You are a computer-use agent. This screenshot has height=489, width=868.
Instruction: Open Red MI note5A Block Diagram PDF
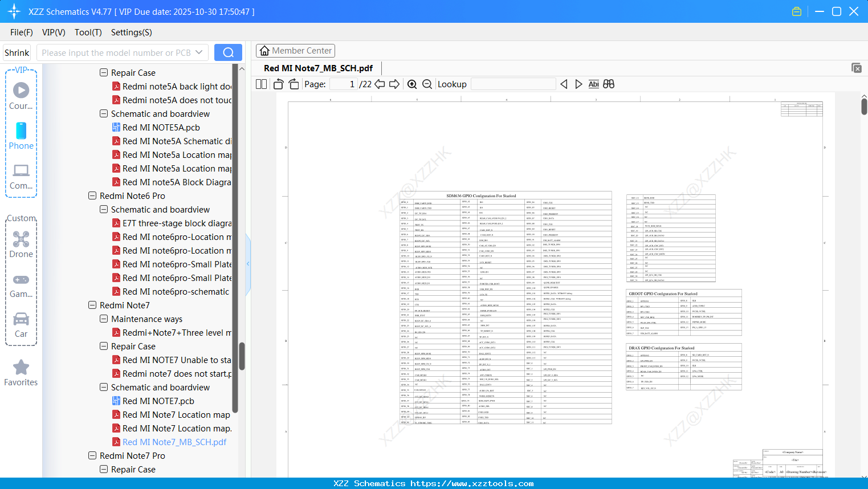coord(172,182)
